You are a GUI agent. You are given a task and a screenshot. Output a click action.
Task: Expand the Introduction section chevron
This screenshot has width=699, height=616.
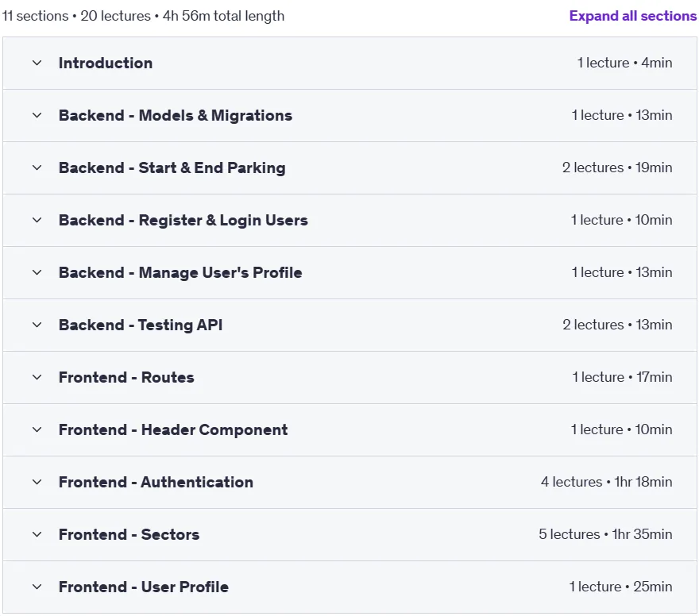point(37,64)
